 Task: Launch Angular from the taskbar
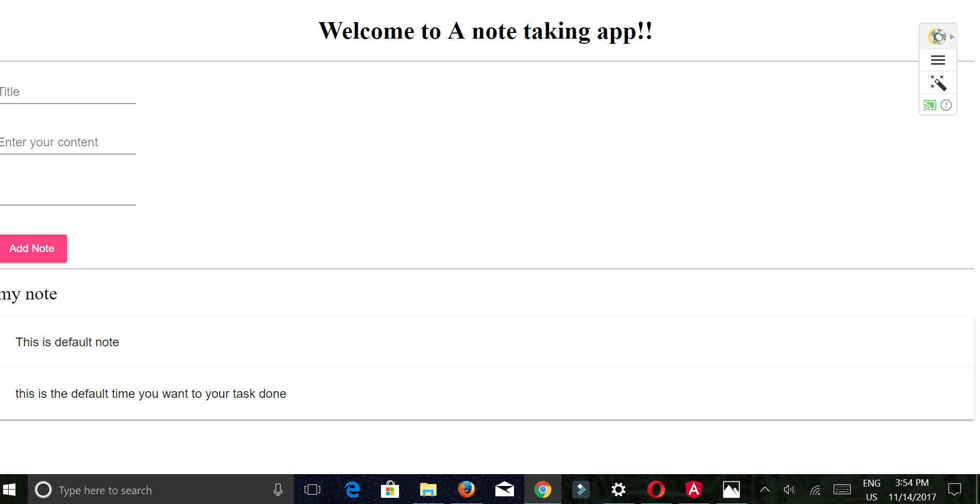click(x=693, y=490)
